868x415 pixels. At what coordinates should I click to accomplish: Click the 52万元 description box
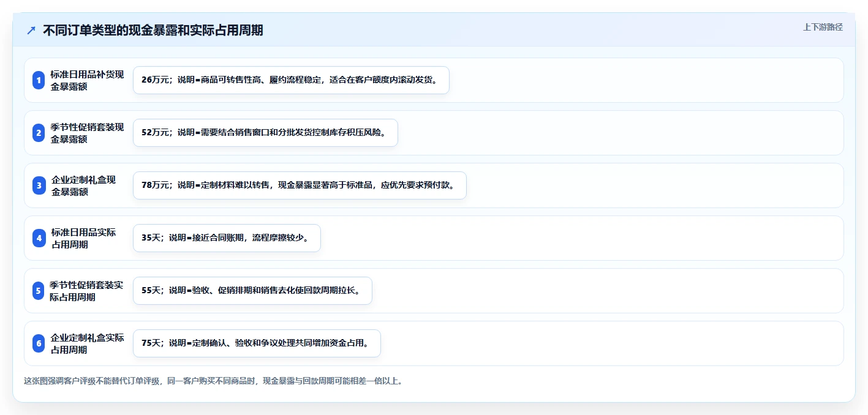point(265,133)
